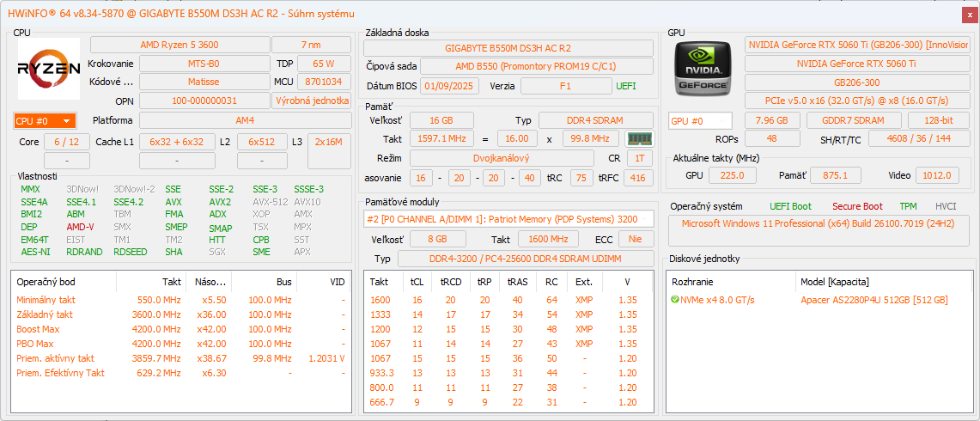Screen dimensions: 980x421
Task: Open the CPU #0 selector dropdown
Action: tap(46, 121)
